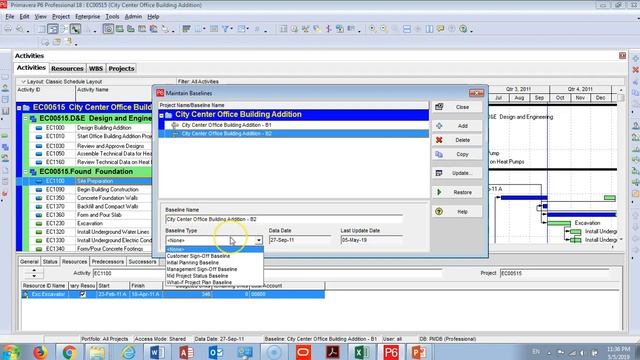Switch to the WBS tab
Image resolution: width=640 pixels, height=360 pixels.
(x=96, y=69)
